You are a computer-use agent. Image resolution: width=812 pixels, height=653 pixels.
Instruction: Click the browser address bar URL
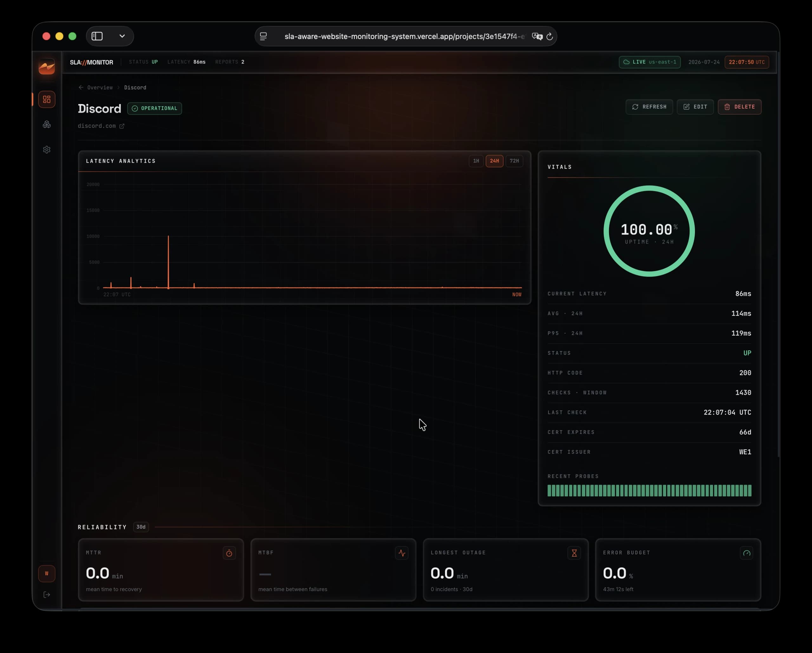(x=404, y=36)
